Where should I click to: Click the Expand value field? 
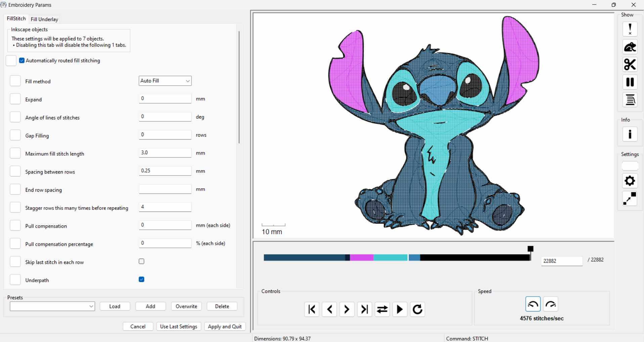pyautogui.click(x=165, y=99)
